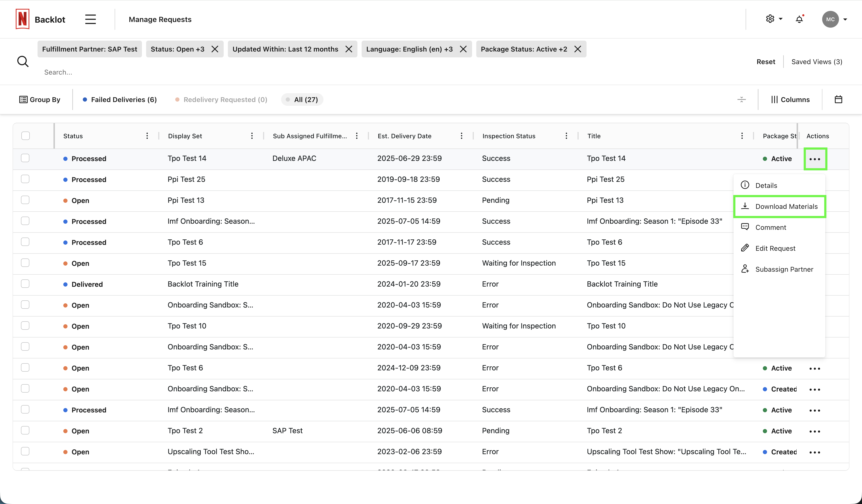Open the notifications bell
The image size is (862, 504).
click(799, 19)
